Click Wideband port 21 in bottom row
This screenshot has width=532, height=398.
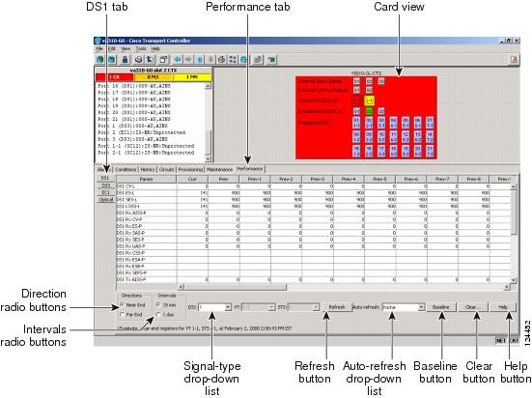pos(430,151)
